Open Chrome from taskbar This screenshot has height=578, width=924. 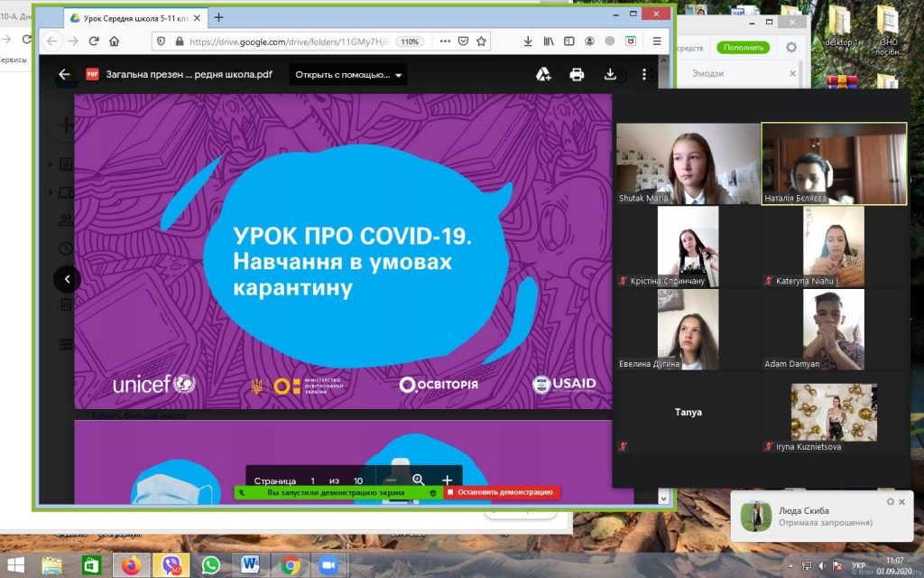290,565
